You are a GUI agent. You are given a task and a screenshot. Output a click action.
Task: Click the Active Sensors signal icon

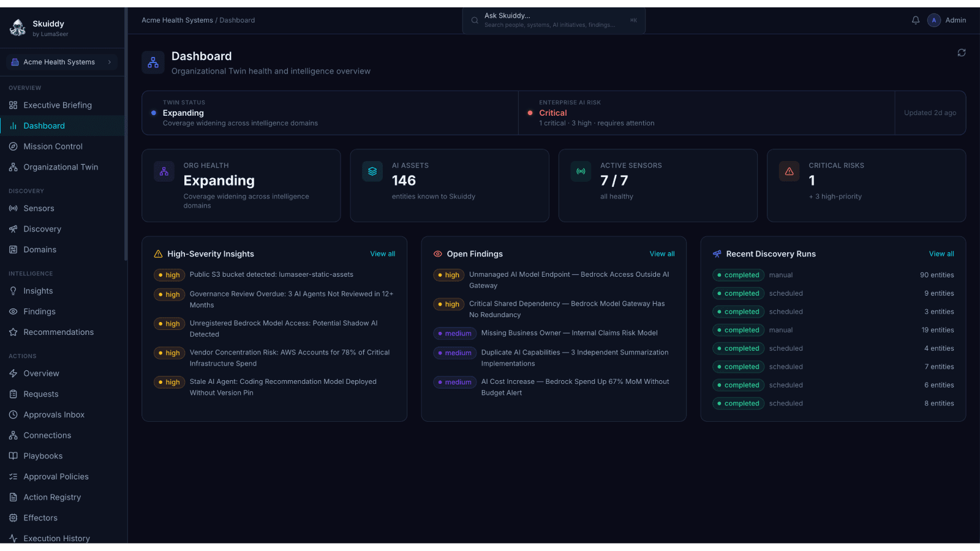pyautogui.click(x=581, y=171)
